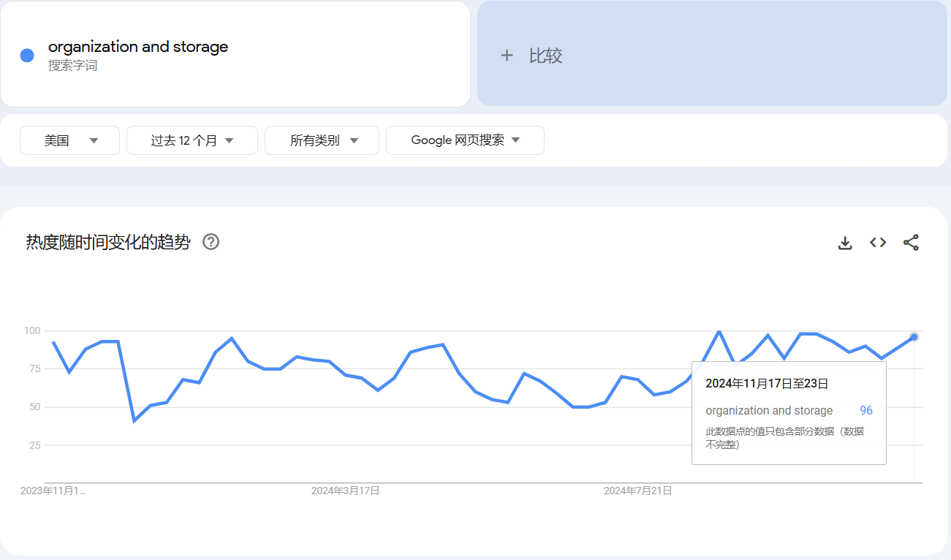Expand the 所有类别 category filter
Screen dimensions: 951x560
(x=322, y=140)
